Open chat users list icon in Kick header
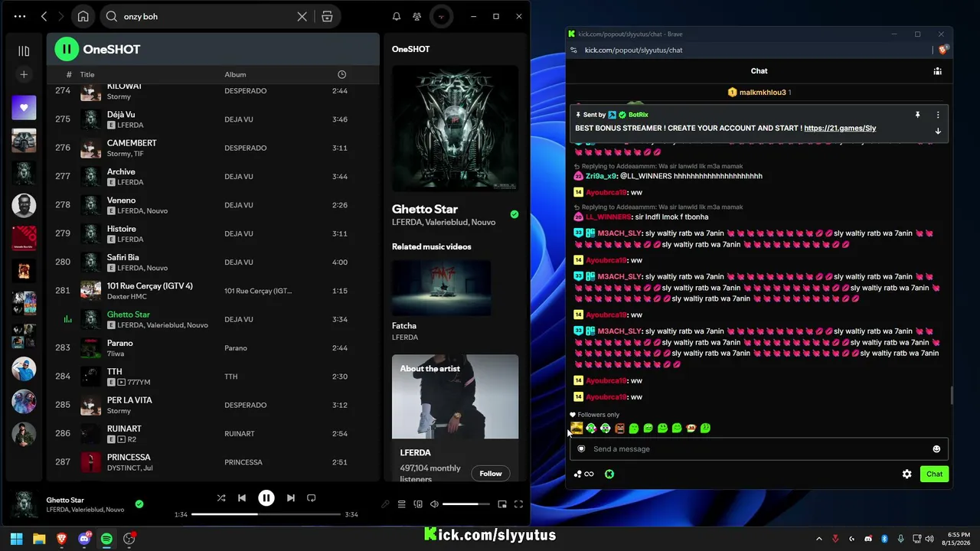 click(937, 71)
